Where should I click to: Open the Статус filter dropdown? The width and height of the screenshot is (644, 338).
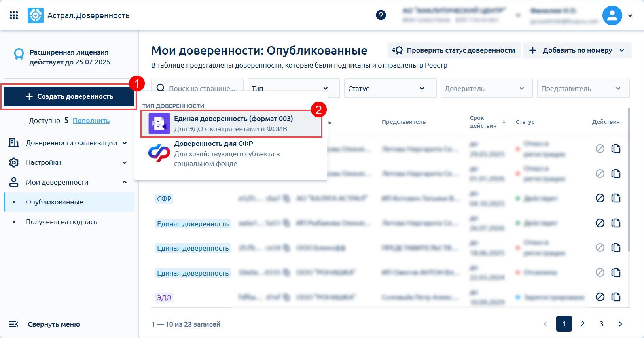click(390, 89)
